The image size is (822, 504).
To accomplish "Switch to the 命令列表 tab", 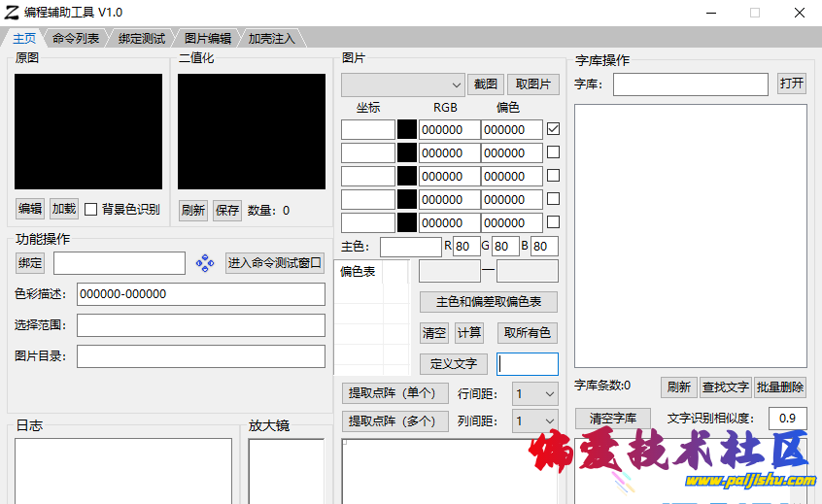I will [x=76, y=39].
